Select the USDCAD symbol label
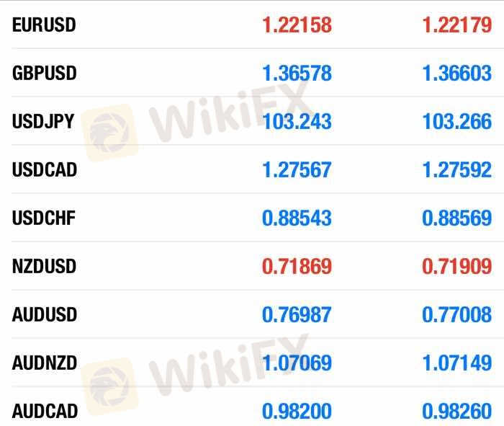Image resolution: width=504 pixels, height=426 pixels. 45,169
